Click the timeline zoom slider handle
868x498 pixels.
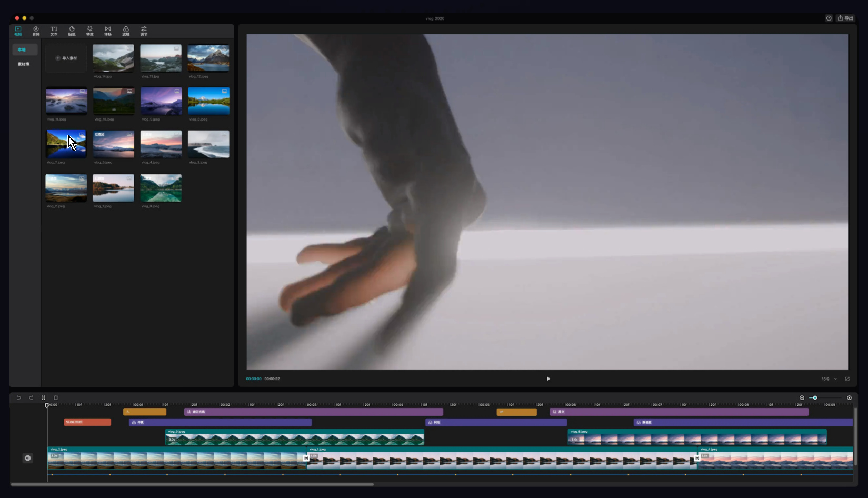coord(815,398)
